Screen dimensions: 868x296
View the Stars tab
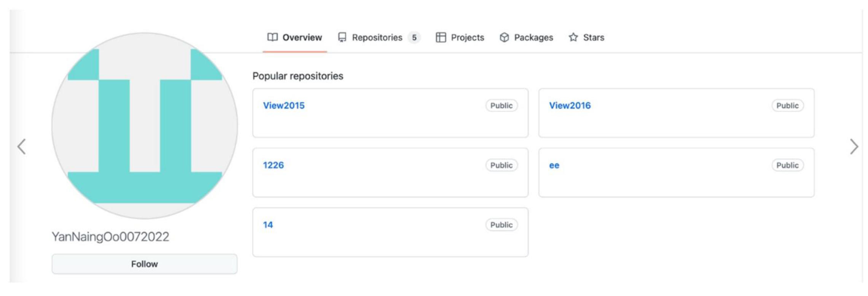[593, 37]
